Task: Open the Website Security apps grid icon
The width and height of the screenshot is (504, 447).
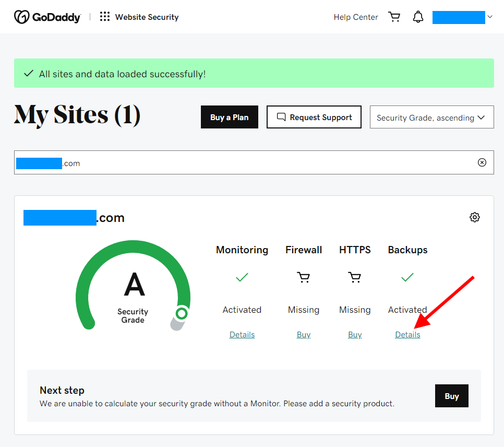Action: (x=104, y=16)
